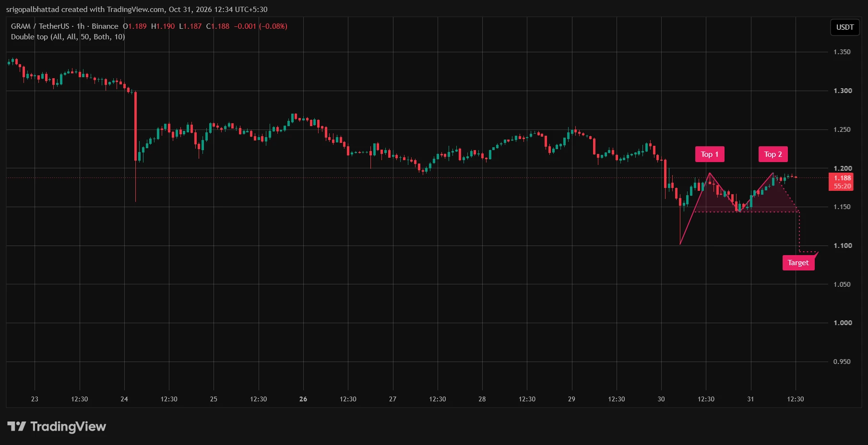The width and height of the screenshot is (868, 445).
Task: Click the 1.300 price axis label
Action: [842, 91]
